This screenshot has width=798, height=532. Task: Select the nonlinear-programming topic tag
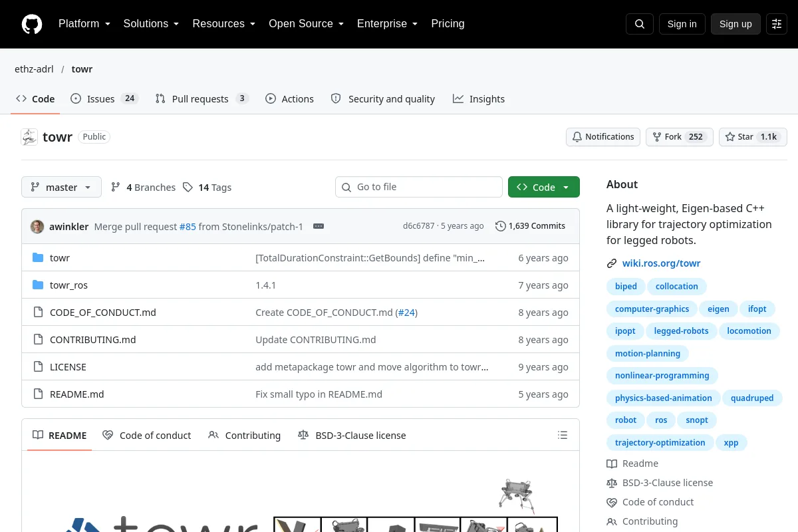(662, 376)
